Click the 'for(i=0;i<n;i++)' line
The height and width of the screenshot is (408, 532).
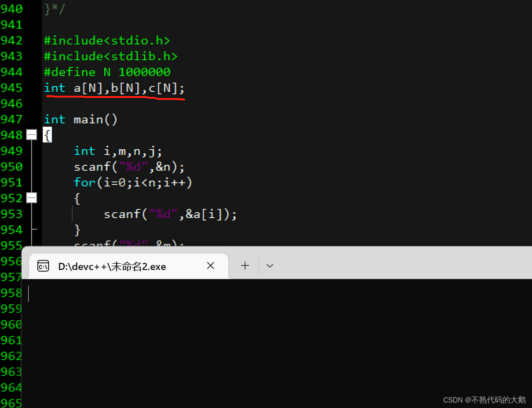pos(133,182)
